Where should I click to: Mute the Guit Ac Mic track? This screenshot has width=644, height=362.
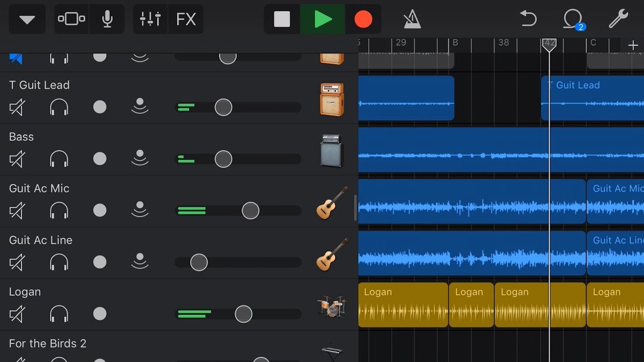(17, 211)
